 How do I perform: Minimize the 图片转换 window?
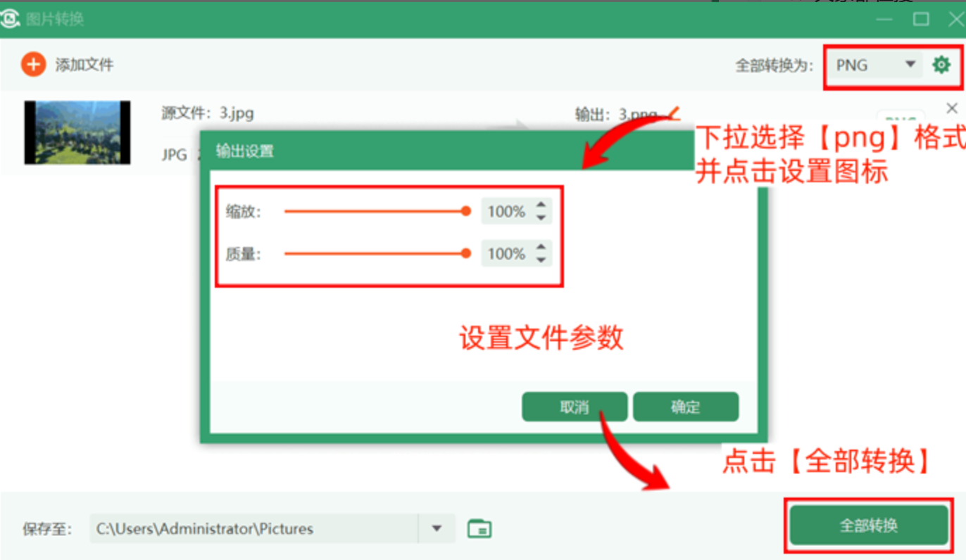[885, 19]
